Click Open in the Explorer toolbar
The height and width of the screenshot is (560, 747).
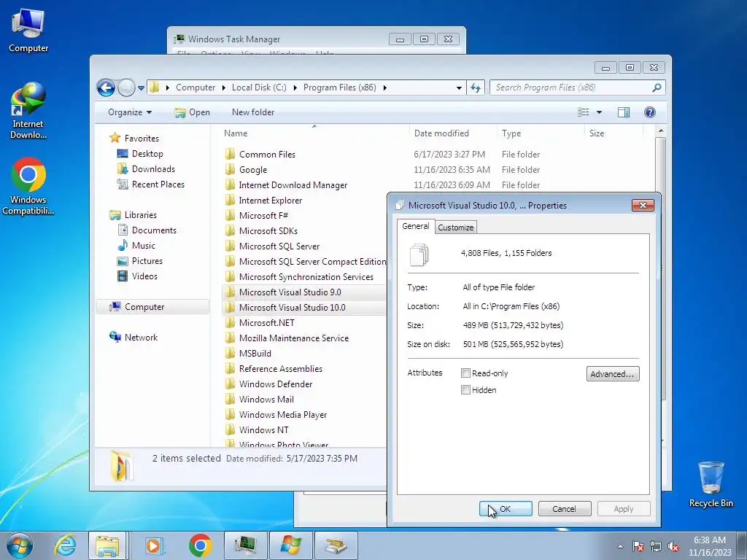pos(192,112)
